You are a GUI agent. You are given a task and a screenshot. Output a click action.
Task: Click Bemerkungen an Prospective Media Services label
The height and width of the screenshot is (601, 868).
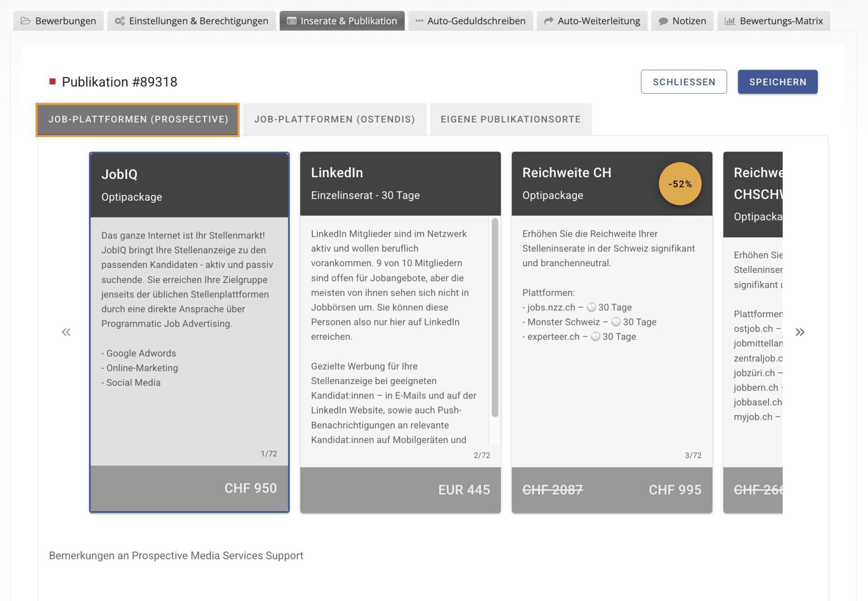click(x=176, y=555)
